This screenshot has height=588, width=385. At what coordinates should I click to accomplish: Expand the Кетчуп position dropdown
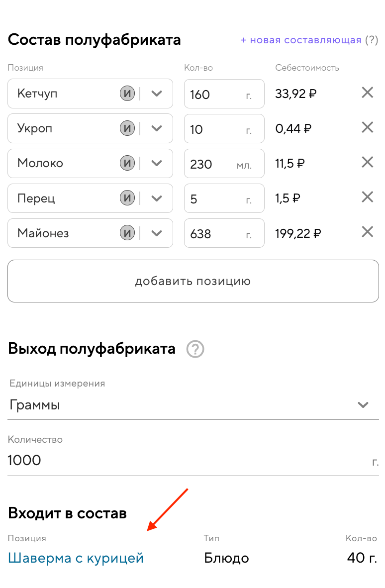[157, 94]
